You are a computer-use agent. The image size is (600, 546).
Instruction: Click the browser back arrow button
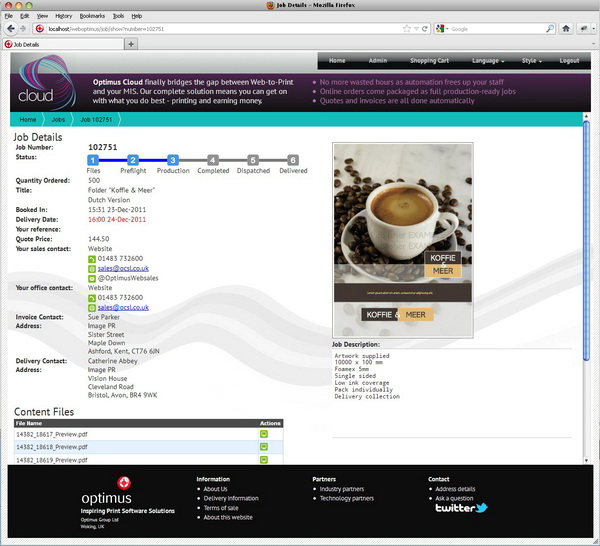[10, 29]
